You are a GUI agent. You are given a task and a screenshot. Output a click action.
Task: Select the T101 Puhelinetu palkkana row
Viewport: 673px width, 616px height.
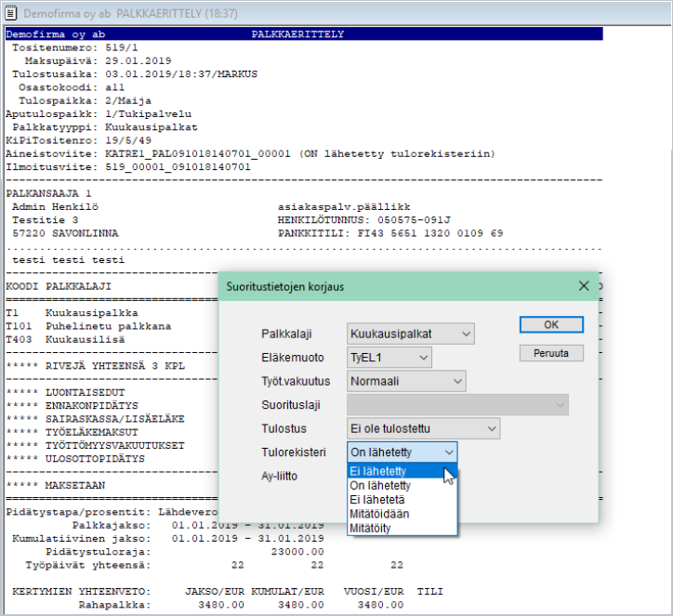coord(93,327)
